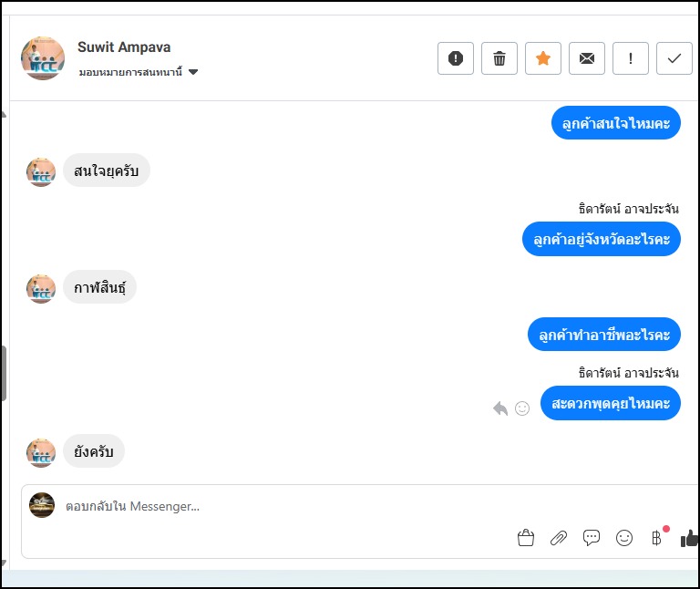Attach a file with paperclip icon
Screen dimensions: 700x589
559,538
